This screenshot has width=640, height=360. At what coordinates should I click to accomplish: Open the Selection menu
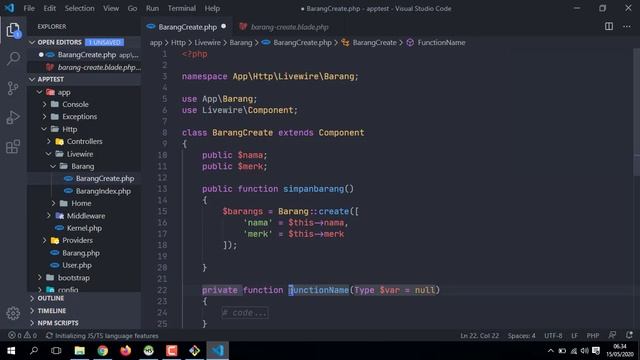[x=80, y=8]
